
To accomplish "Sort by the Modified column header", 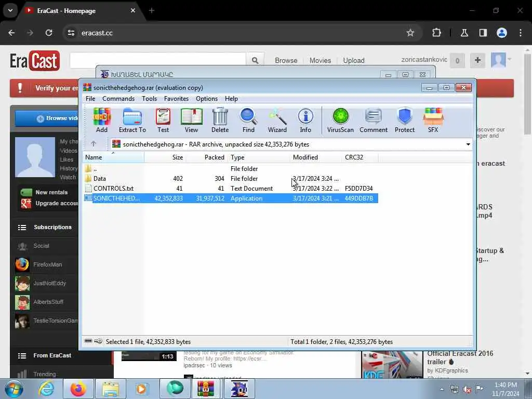I will (316, 157).
